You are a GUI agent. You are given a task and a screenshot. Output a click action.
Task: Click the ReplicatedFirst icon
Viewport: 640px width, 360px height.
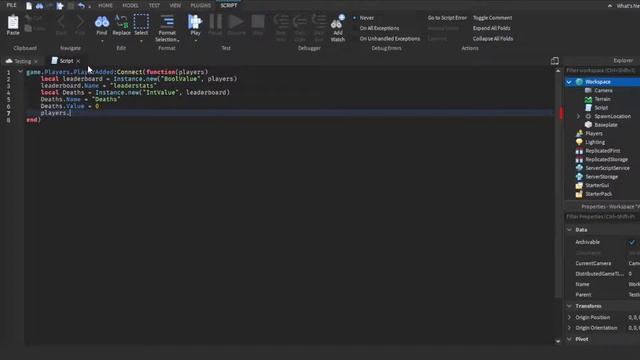(x=579, y=151)
